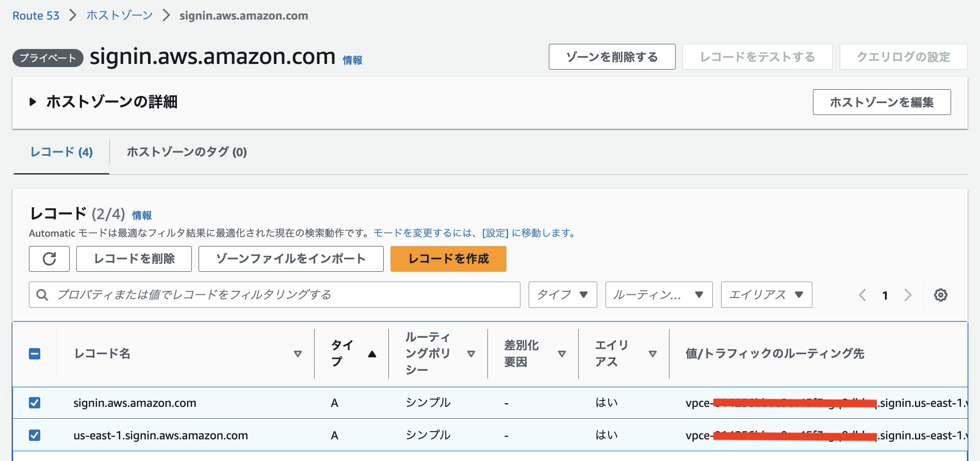Viewport: 980px width, 461px height.
Task: Go to next page of records
Action: click(908, 295)
